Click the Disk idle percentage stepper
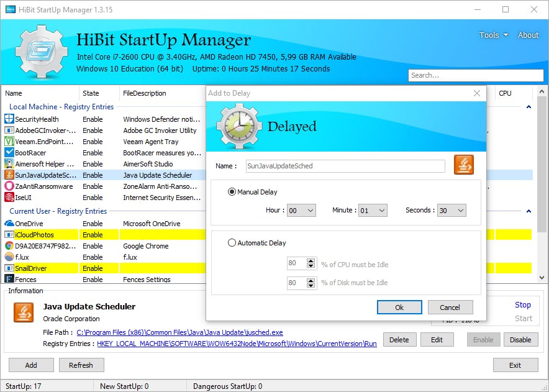549x392 pixels. [311, 283]
